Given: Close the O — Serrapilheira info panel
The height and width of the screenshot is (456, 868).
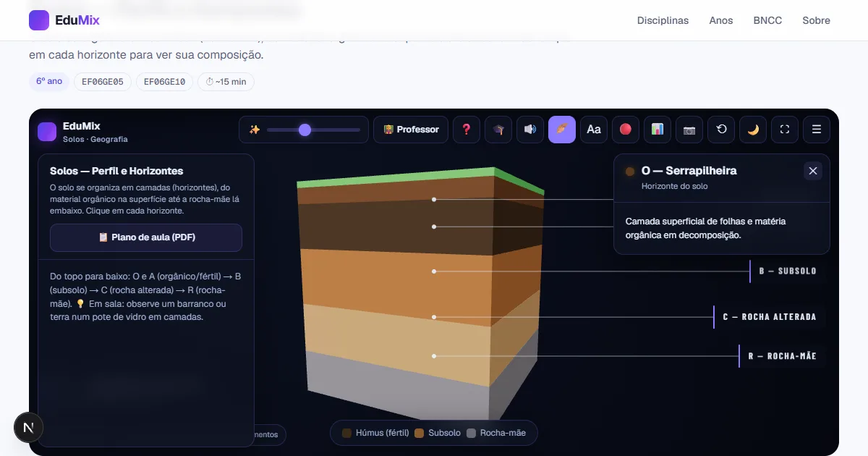Looking at the screenshot, I should pos(813,171).
